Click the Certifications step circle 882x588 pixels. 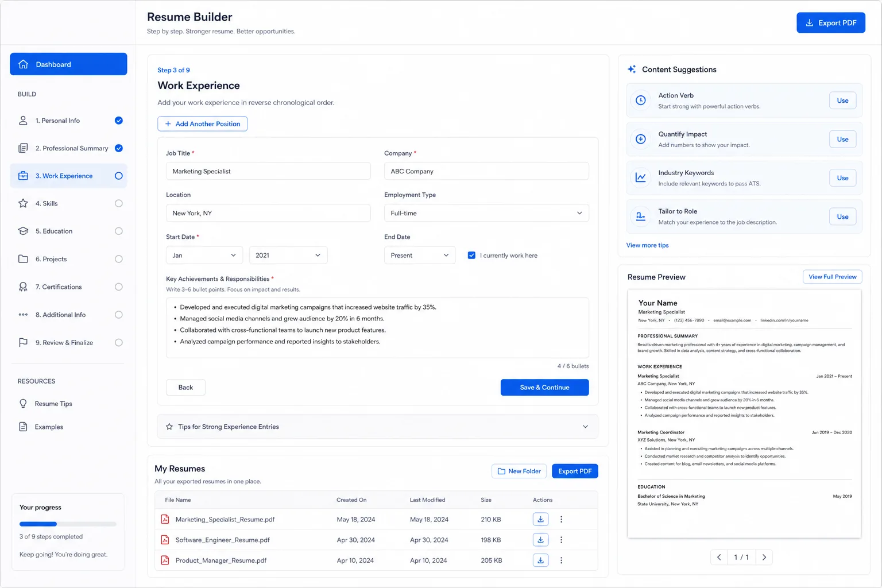click(119, 287)
